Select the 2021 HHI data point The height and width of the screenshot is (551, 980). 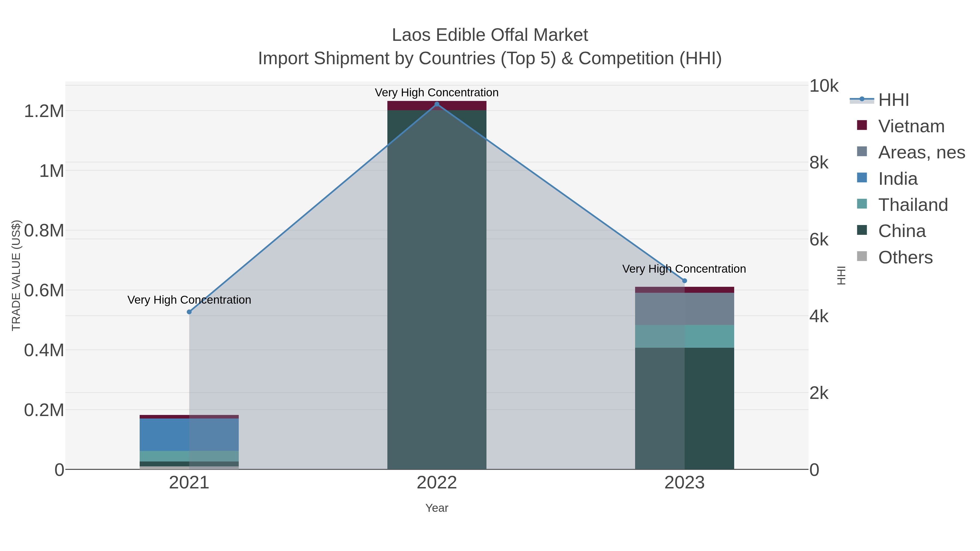click(189, 312)
